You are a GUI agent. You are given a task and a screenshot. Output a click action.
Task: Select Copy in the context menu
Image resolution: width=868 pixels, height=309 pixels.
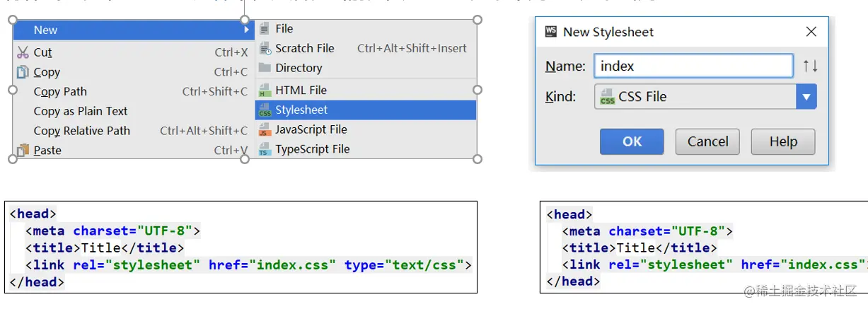click(x=134, y=72)
